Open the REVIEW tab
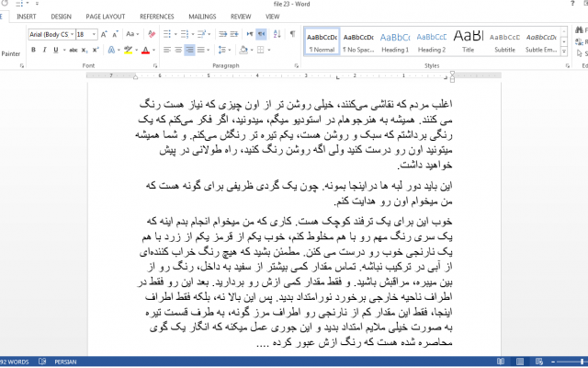The width and height of the screenshot is (588, 368). click(241, 17)
